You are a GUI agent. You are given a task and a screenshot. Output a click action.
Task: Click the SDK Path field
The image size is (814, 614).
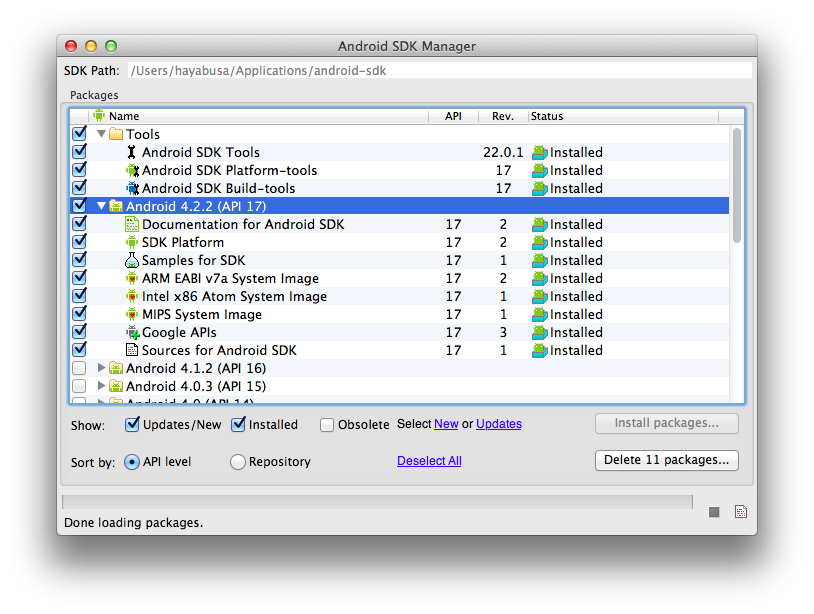tap(439, 71)
